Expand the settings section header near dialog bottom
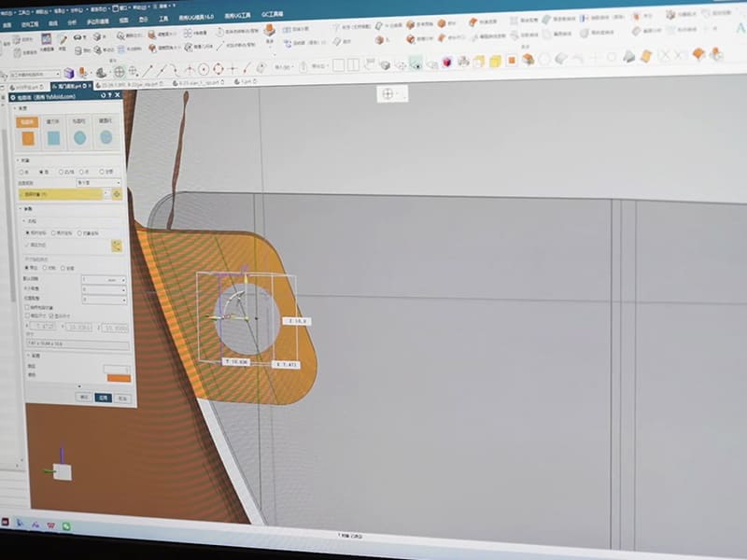Viewport: 747px width, 560px height. point(35,356)
